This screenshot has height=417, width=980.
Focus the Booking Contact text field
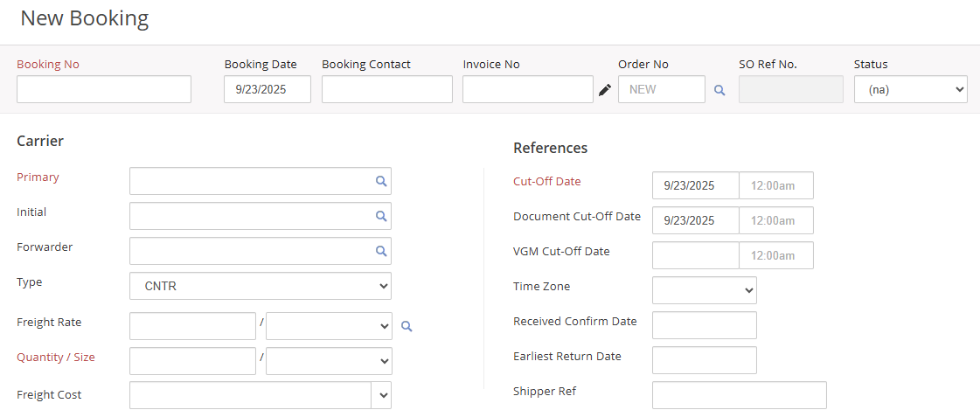[386, 89]
